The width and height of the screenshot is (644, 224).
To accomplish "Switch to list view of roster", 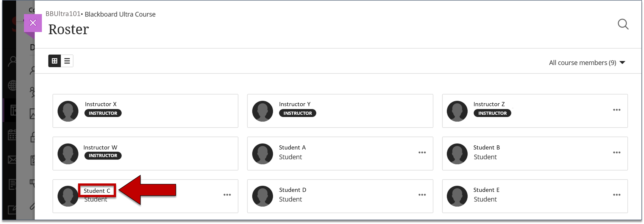I will coord(67,61).
